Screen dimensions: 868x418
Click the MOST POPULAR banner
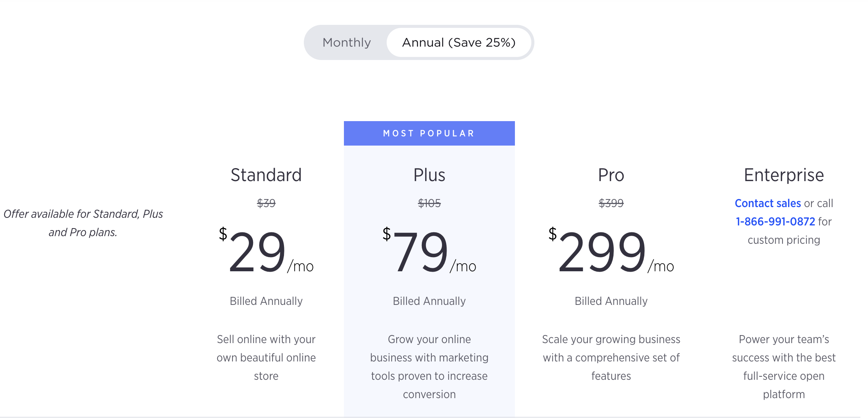coord(429,133)
